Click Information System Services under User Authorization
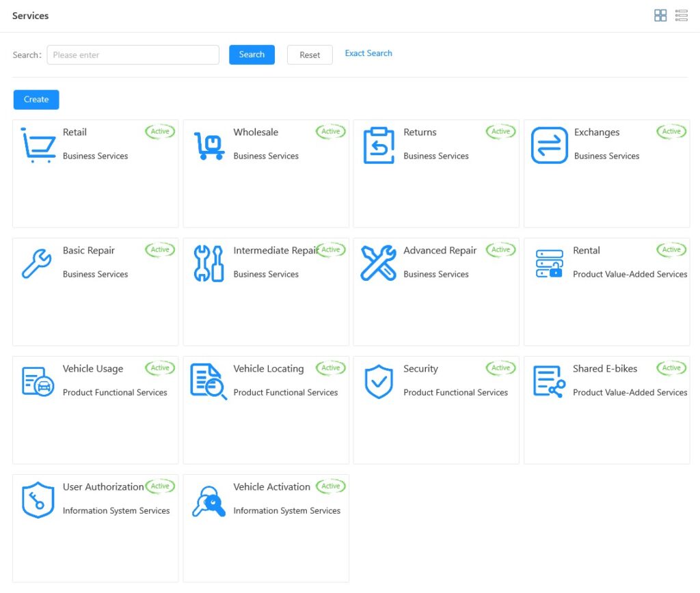 click(x=116, y=511)
